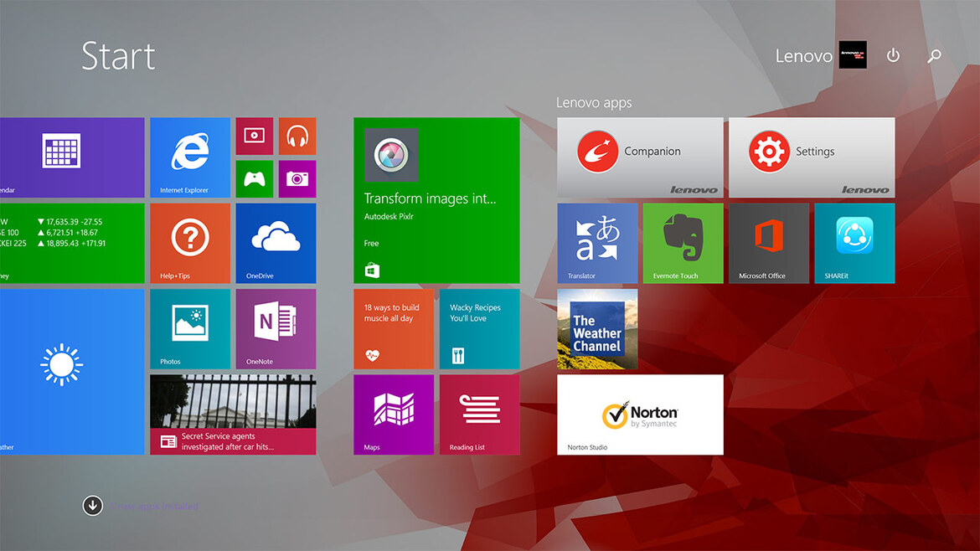This screenshot has width=980, height=551.
Task: Launch the OneNote tile
Action: (x=276, y=328)
